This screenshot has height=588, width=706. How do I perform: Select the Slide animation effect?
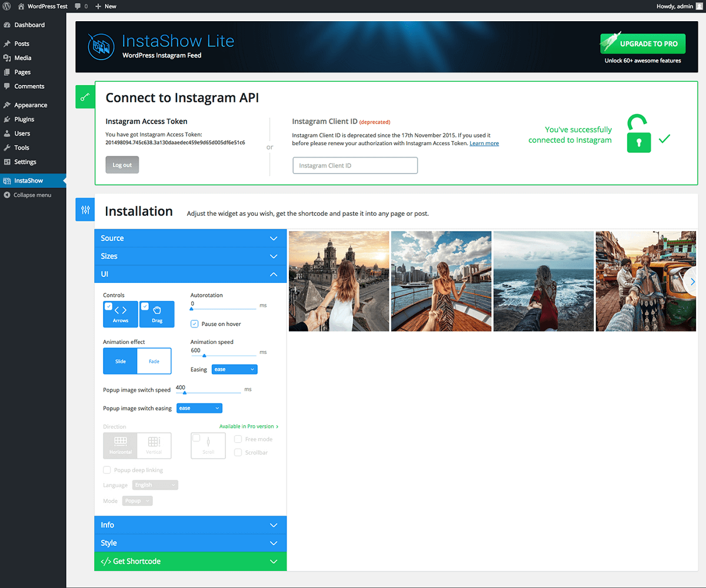coord(120,361)
